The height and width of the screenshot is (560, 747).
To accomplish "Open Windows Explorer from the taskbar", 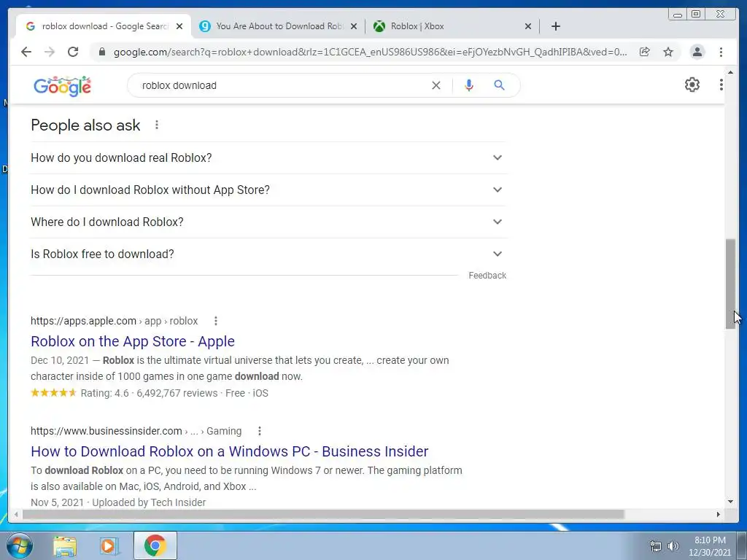I will pos(65,545).
